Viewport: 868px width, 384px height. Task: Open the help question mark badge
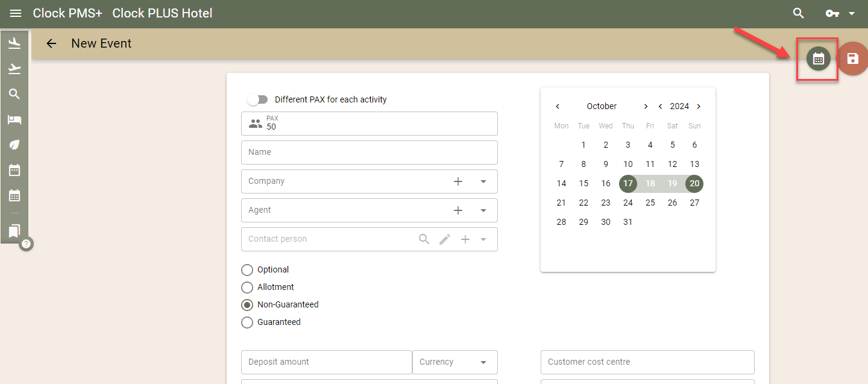click(x=27, y=244)
